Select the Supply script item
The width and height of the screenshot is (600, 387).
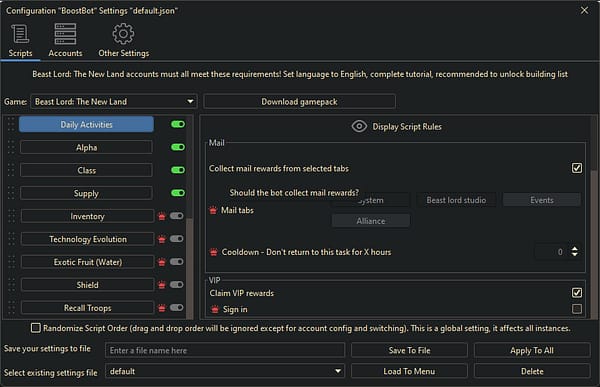[86, 193]
